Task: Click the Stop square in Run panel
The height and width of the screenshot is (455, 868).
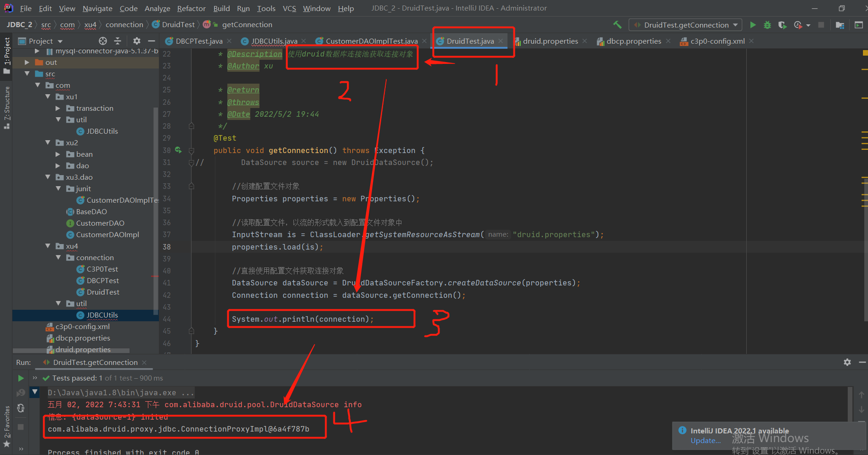Action: pos(21,427)
